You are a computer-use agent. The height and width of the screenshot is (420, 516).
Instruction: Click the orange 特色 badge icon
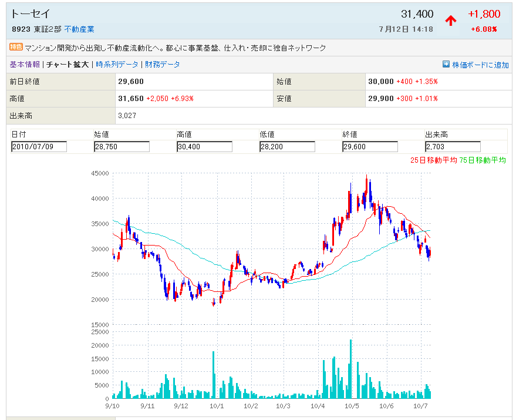16,47
